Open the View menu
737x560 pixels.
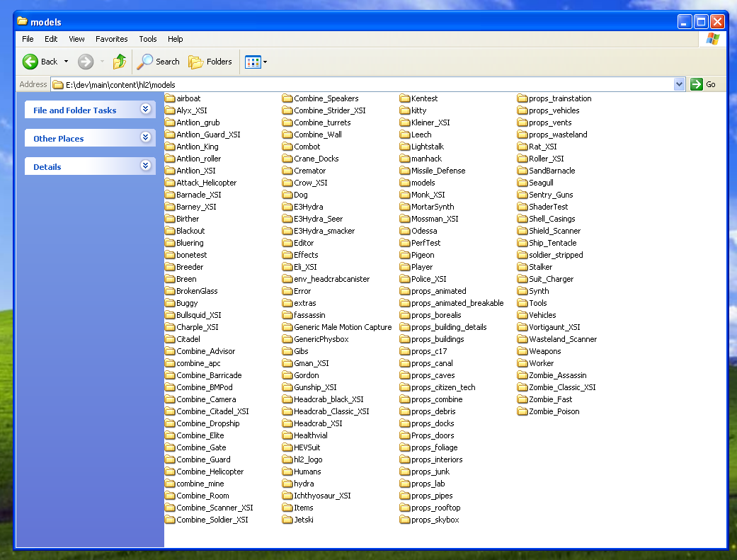point(76,39)
